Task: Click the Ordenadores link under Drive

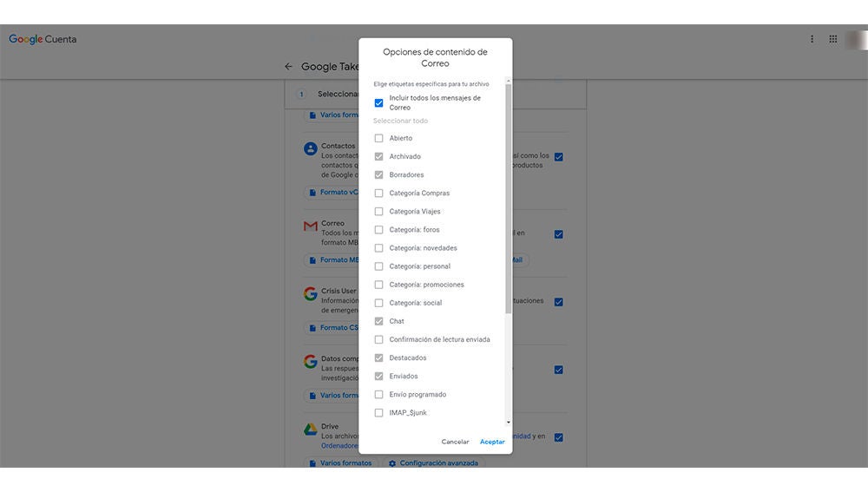Action: pyautogui.click(x=340, y=445)
